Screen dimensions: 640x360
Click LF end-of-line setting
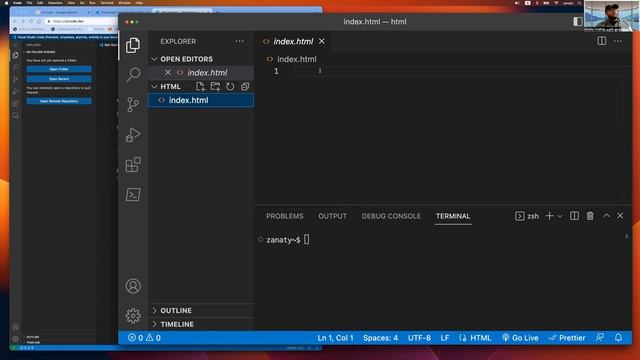coord(445,338)
